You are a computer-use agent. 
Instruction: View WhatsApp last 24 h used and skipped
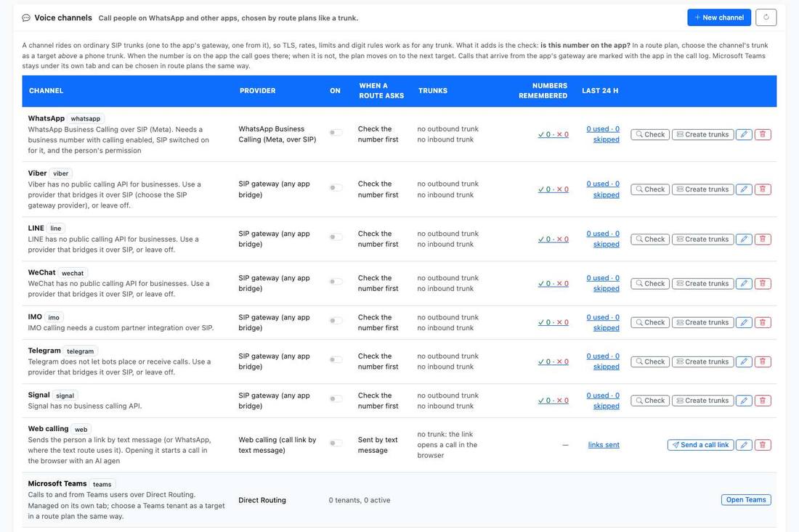603,134
